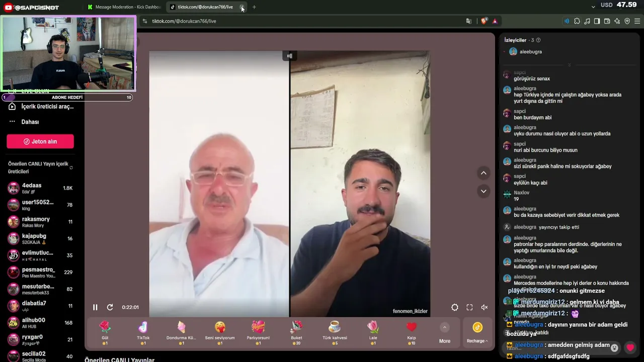Click the Abone Hedefi progress bar
The width and height of the screenshot is (644, 362).
[67, 98]
